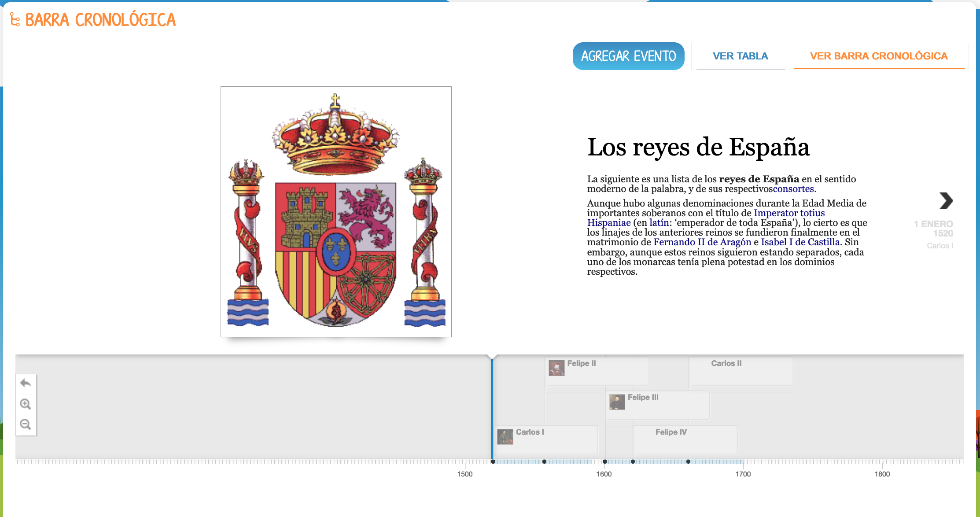Switch to the VER TABLA tab
The image size is (980, 517).
(x=740, y=56)
